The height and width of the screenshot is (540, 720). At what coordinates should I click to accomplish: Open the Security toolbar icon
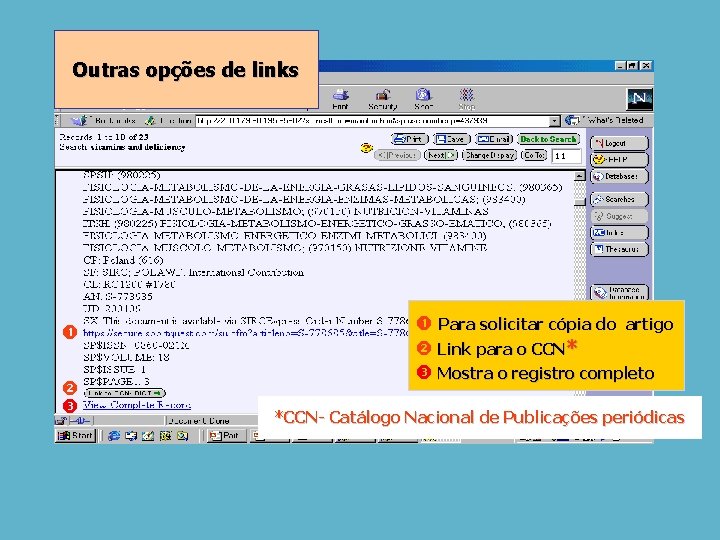point(382,99)
